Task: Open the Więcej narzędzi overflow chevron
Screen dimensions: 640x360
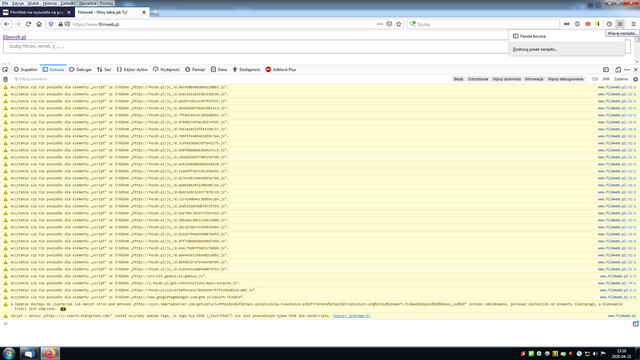Action: [x=620, y=24]
